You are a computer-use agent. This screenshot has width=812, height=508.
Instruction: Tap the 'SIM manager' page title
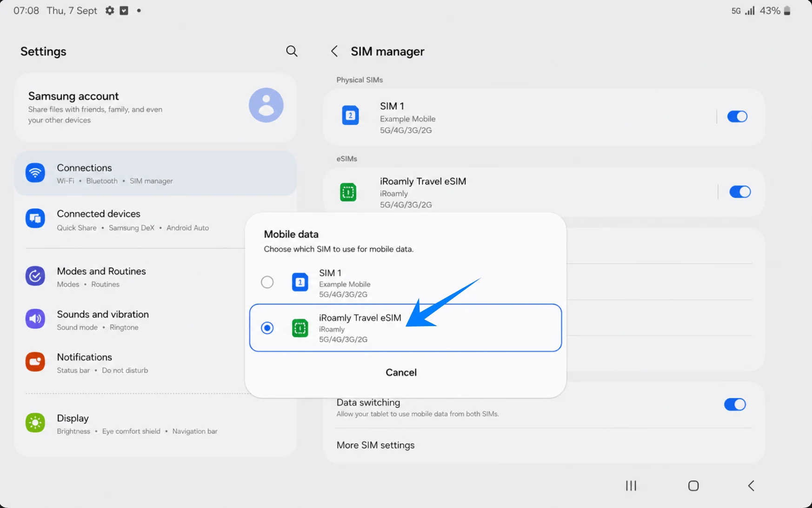(387, 51)
